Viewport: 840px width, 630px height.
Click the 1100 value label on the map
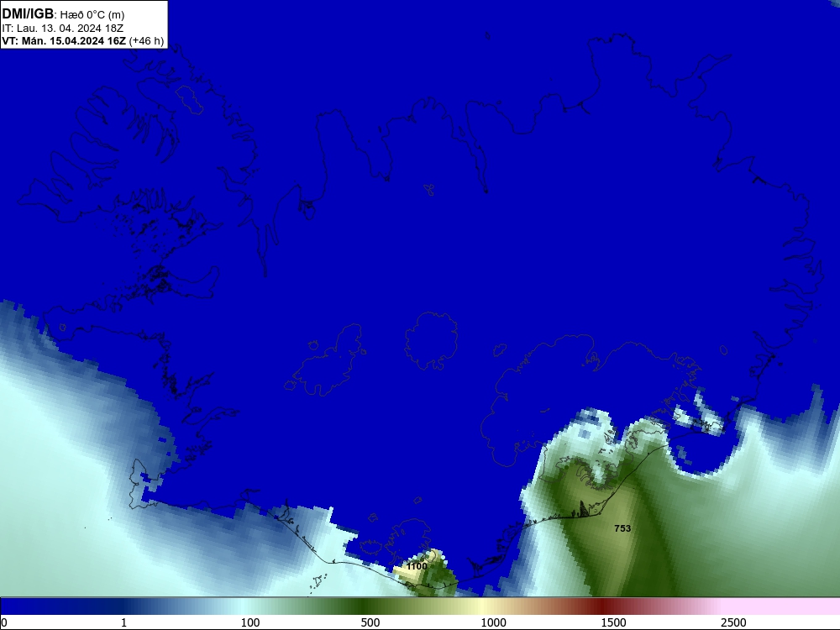pos(417,566)
